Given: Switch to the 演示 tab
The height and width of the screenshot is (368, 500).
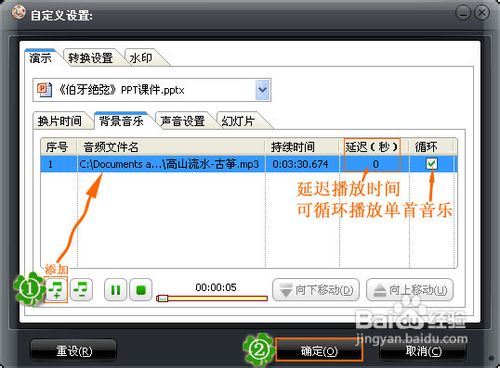Looking at the screenshot, I should [40, 58].
